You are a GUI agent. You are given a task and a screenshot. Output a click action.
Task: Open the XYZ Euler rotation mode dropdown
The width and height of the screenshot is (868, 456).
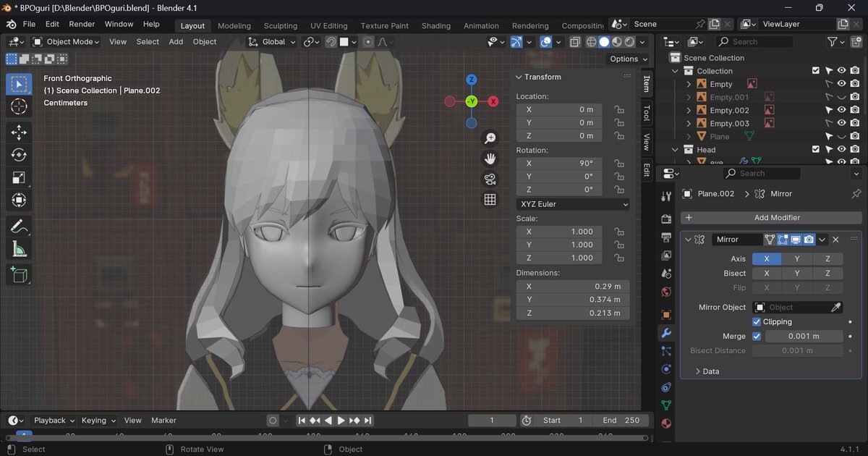[x=572, y=205]
